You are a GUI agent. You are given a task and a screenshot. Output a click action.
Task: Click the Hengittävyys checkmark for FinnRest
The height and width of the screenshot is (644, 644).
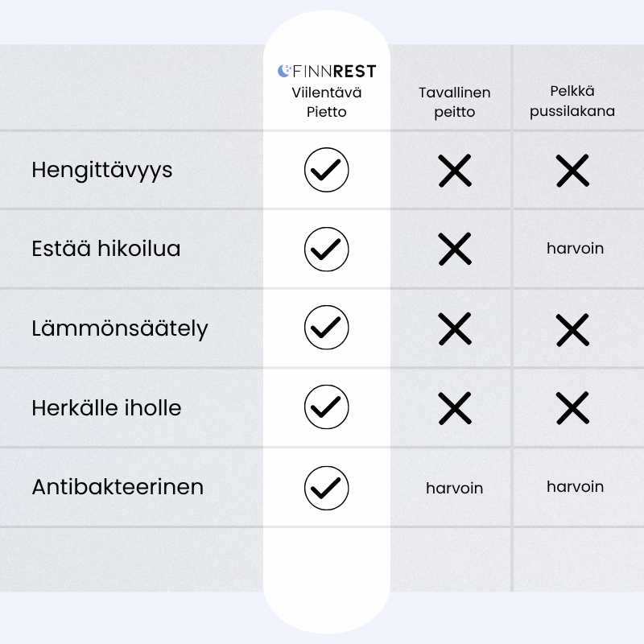[327, 170]
